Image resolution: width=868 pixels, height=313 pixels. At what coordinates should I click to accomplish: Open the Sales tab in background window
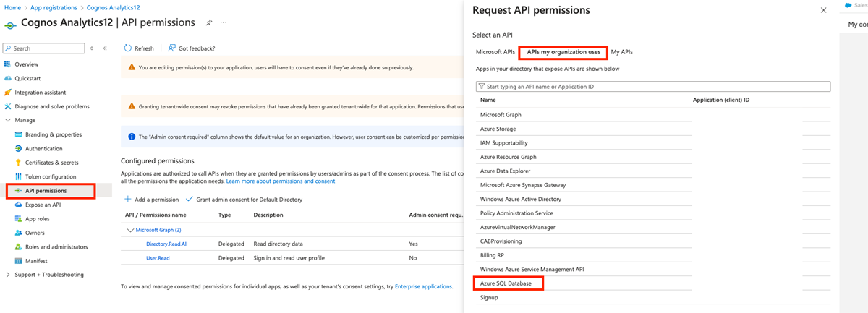click(x=857, y=4)
